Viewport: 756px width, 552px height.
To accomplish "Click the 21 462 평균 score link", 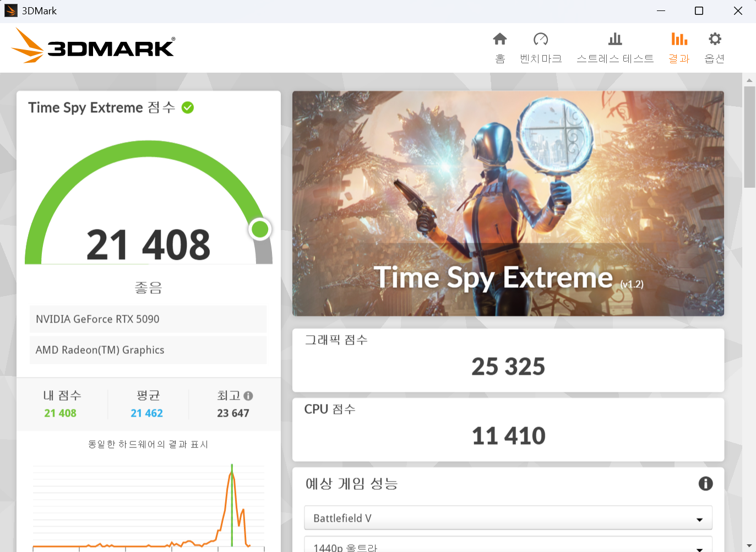I will pyautogui.click(x=147, y=413).
